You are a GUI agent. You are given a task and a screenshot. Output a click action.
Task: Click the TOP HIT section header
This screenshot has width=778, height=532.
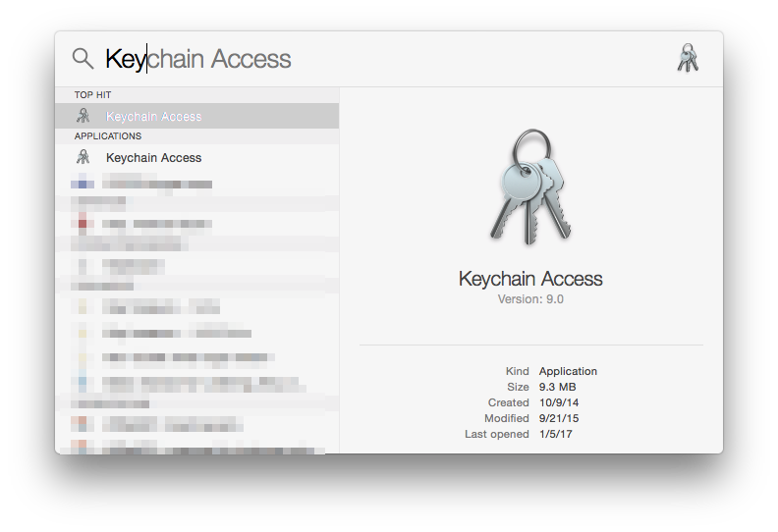[92, 94]
